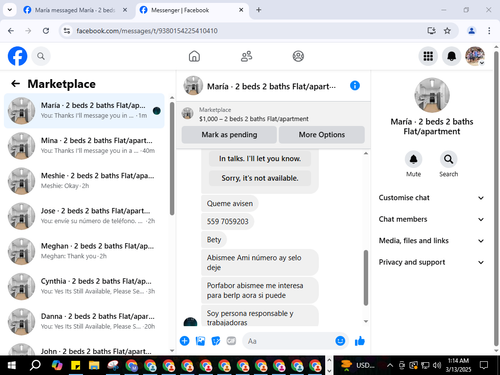The height and width of the screenshot is (375, 500).
Task: Expand Media, files and links section
Action: (x=431, y=241)
